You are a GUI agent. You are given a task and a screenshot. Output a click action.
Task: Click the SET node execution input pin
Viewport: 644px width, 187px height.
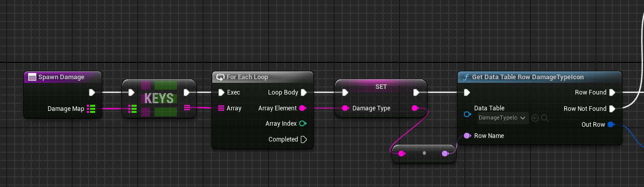tap(345, 92)
